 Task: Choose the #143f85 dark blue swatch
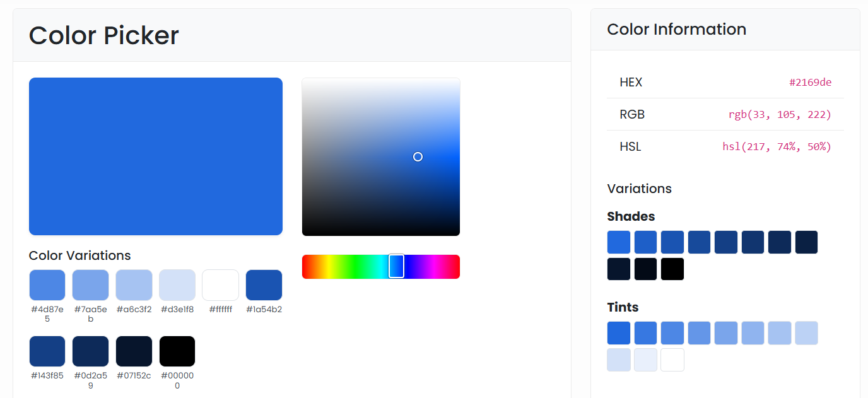coord(47,351)
